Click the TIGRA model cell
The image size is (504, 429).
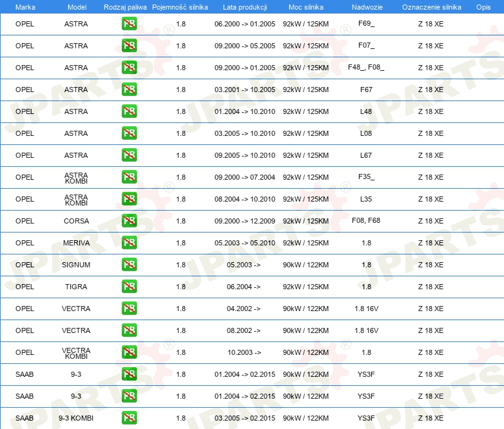pyautogui.click(x=76, y=287)
